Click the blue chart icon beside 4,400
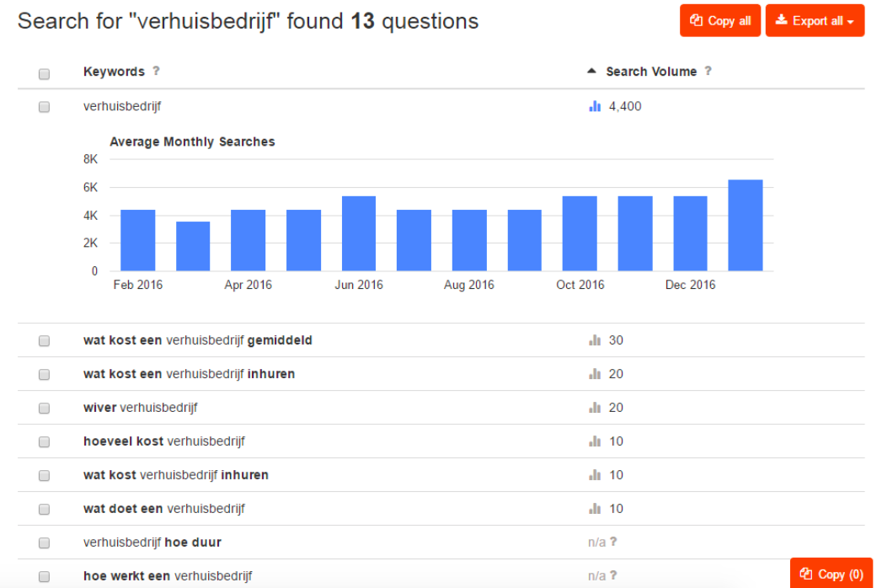The height and width of the screenshot is (588, 882). pyautogui.click(x=595, y=106)
